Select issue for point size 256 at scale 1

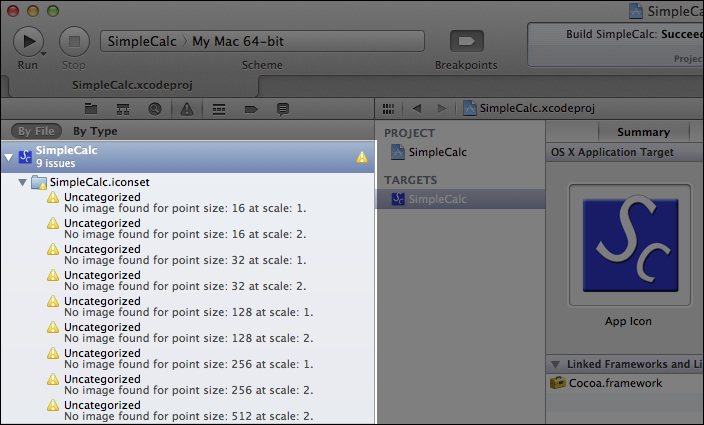pos(188,359)
